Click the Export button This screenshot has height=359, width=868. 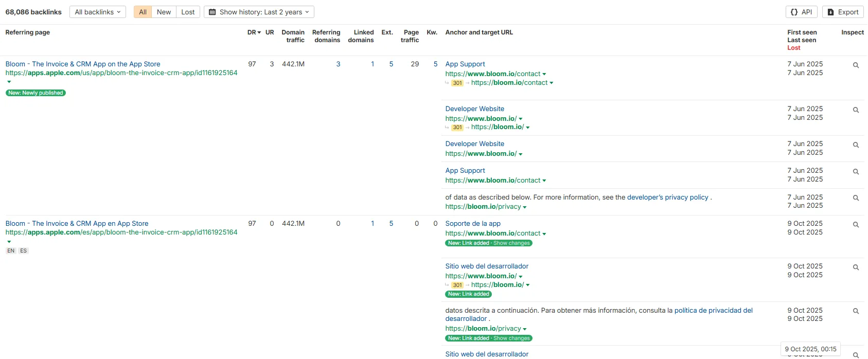[843, 12]
